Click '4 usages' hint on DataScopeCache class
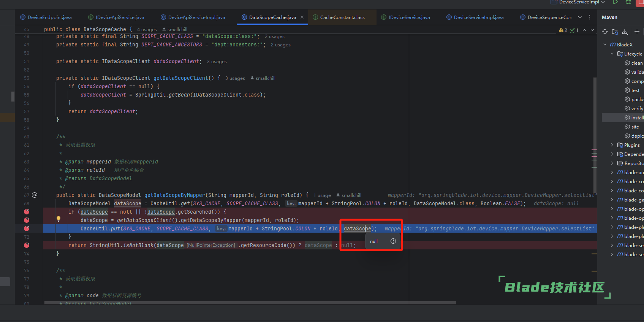The width and height of the screenshot is (644, 322). (x=147, y=30)
